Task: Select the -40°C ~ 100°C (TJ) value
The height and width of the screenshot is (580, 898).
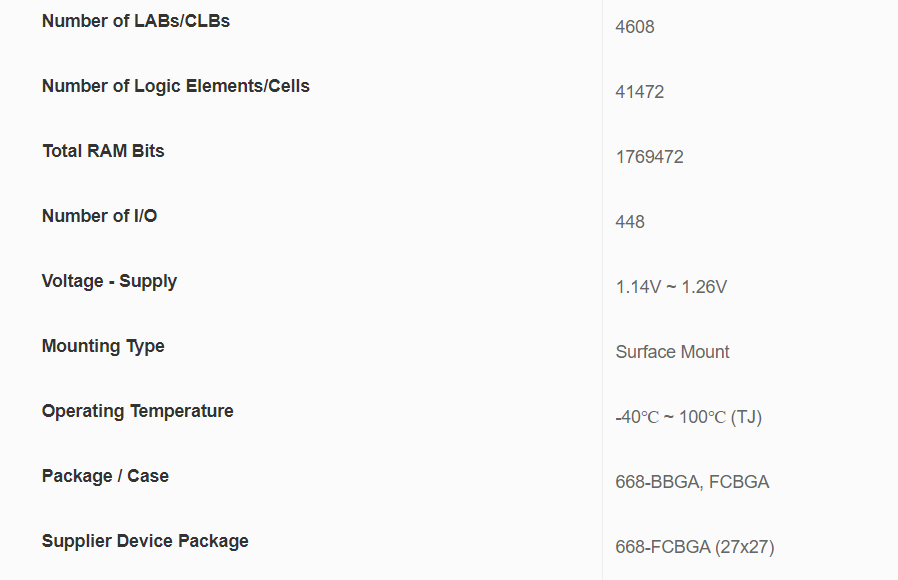Action: 688,417
